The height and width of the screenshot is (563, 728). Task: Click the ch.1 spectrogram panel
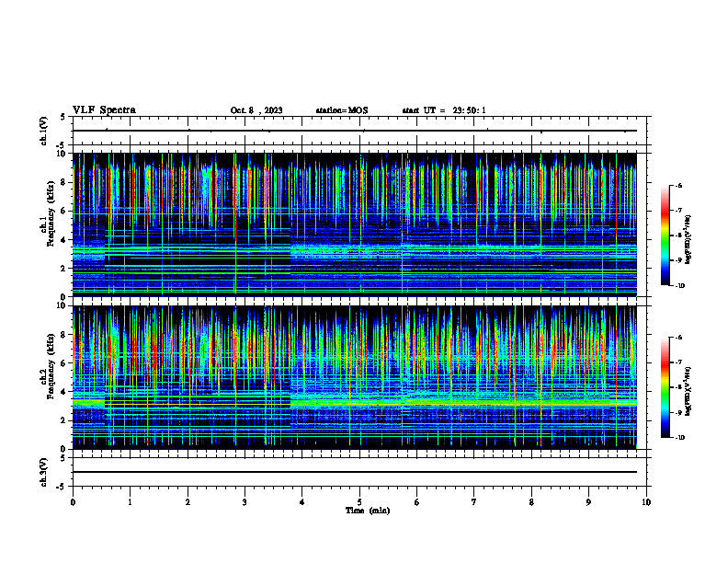tap(355, 224)
